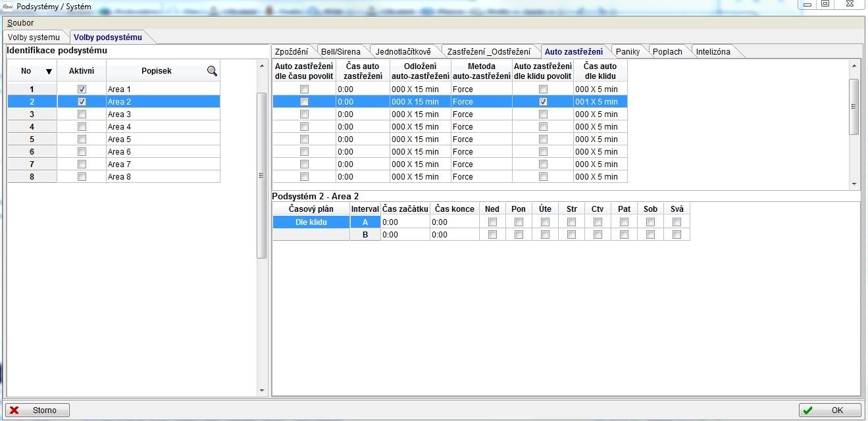This screenshot has width=868, height=421.
Task: Open the Bell/Sirena tab
Action: pyautogui.click(x=340, y=52)
